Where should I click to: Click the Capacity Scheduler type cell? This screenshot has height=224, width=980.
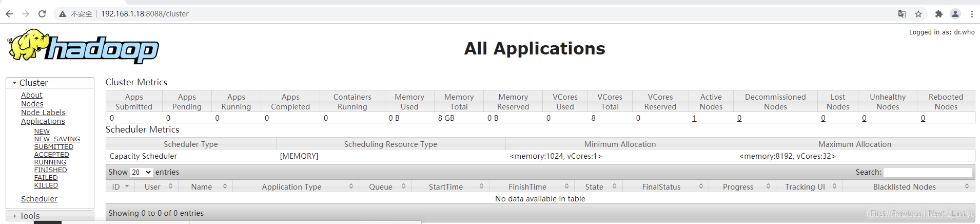tap(143, 156)
